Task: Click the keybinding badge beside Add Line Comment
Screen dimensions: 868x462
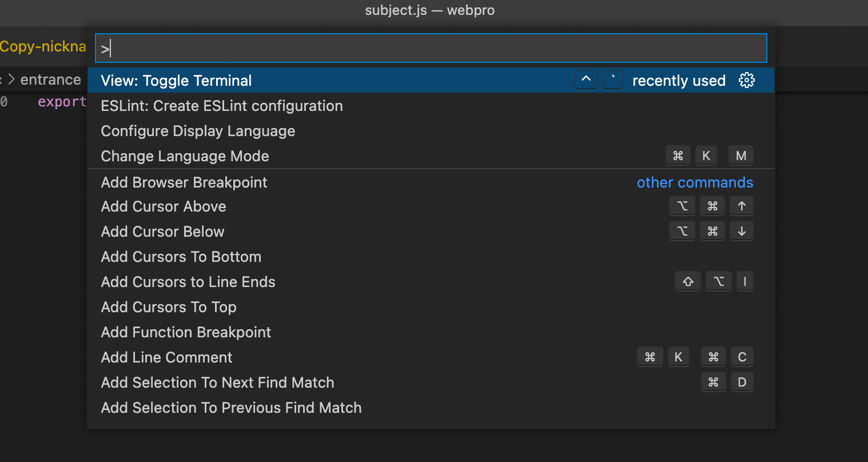Action: [696, 357]
